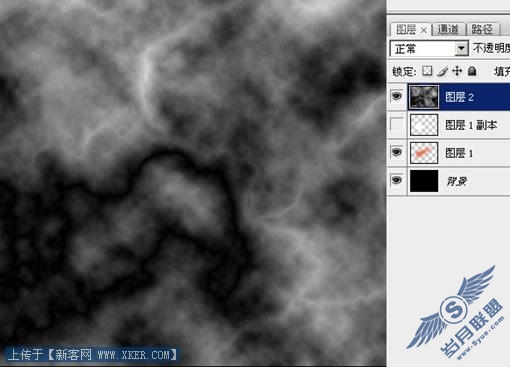The height and width of the screenshot is (367, 510).
Task: Click the 不透明度 opacity label
Action: coord(491,49)
